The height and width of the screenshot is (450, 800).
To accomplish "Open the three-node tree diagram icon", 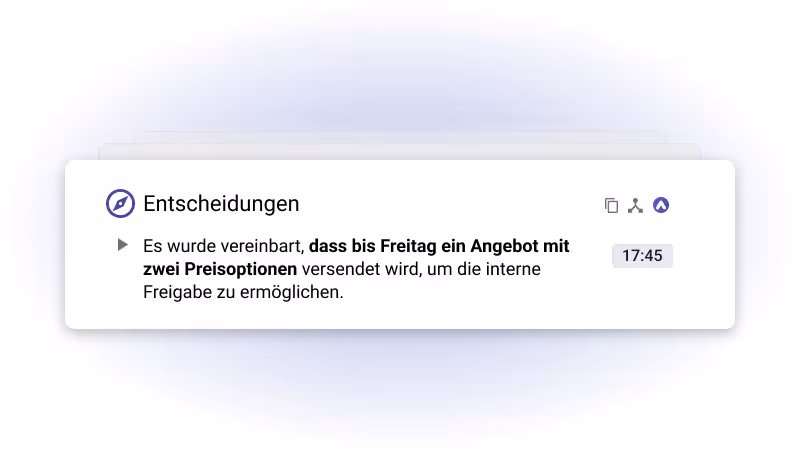I will point(635,206).
